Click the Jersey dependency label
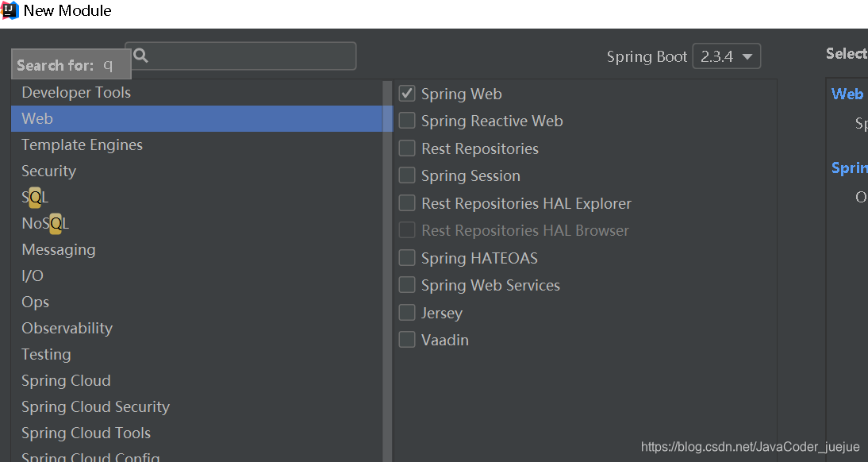This screenshot has width=868, height=462. tap(442, 313)
